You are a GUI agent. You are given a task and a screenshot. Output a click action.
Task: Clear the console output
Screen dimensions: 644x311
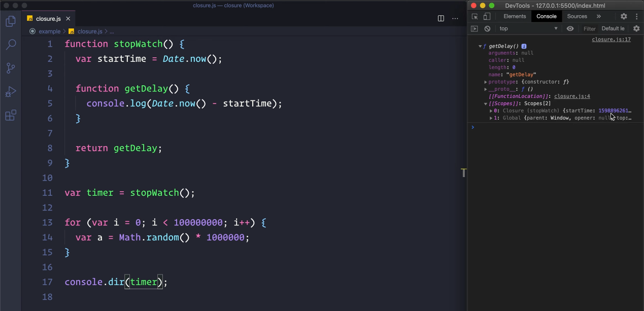pos(487,28)
